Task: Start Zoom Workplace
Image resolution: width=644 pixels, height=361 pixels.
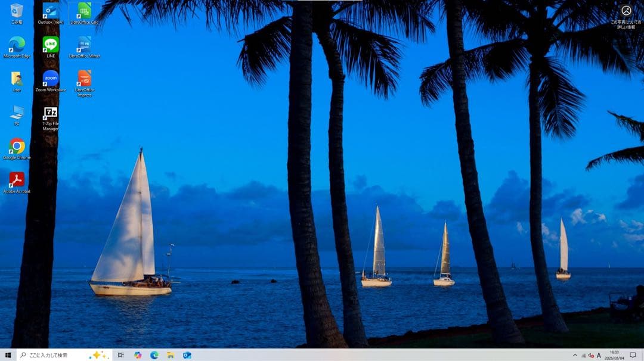Action: tap(49, 77)
